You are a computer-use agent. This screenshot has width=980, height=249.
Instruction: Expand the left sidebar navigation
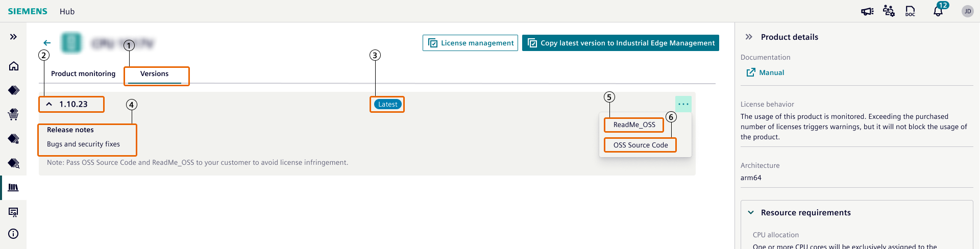[14, 37]
